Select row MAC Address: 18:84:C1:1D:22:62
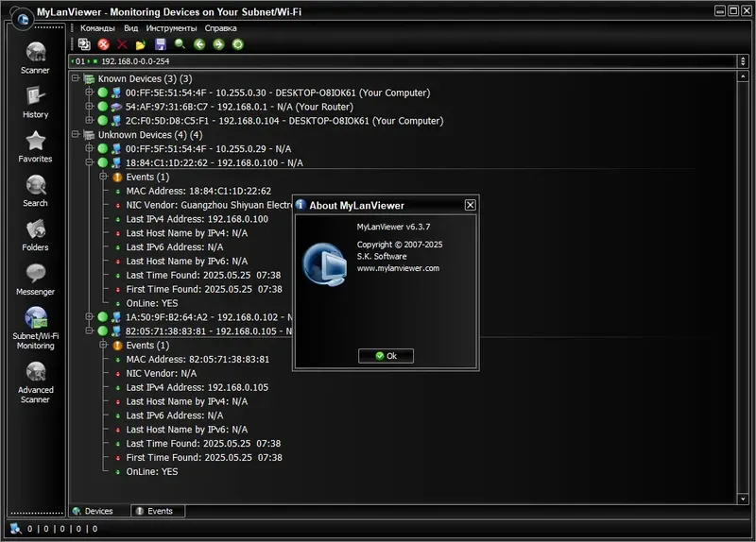 pos(198,192)
